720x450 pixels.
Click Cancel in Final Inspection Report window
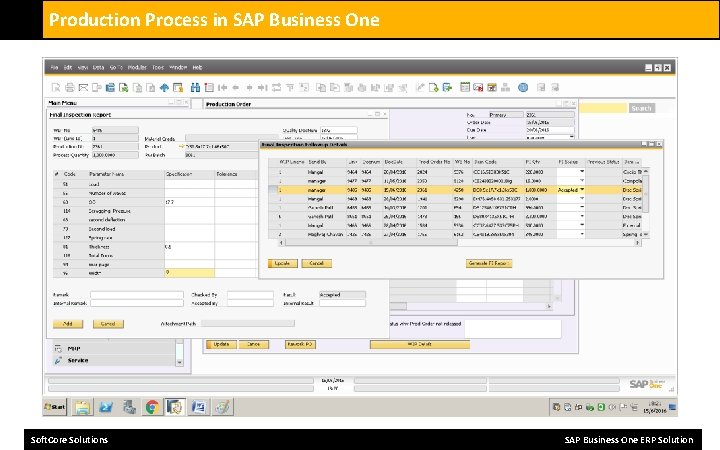tap(108, 324)
